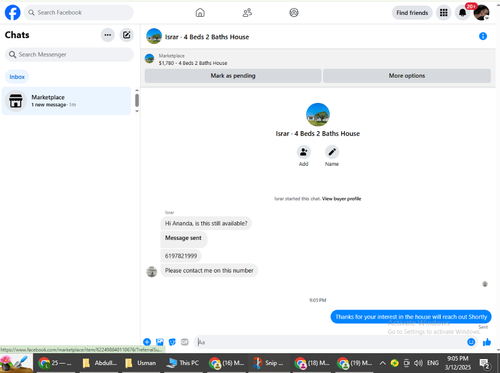Focus the Search Messenger field

69,54
